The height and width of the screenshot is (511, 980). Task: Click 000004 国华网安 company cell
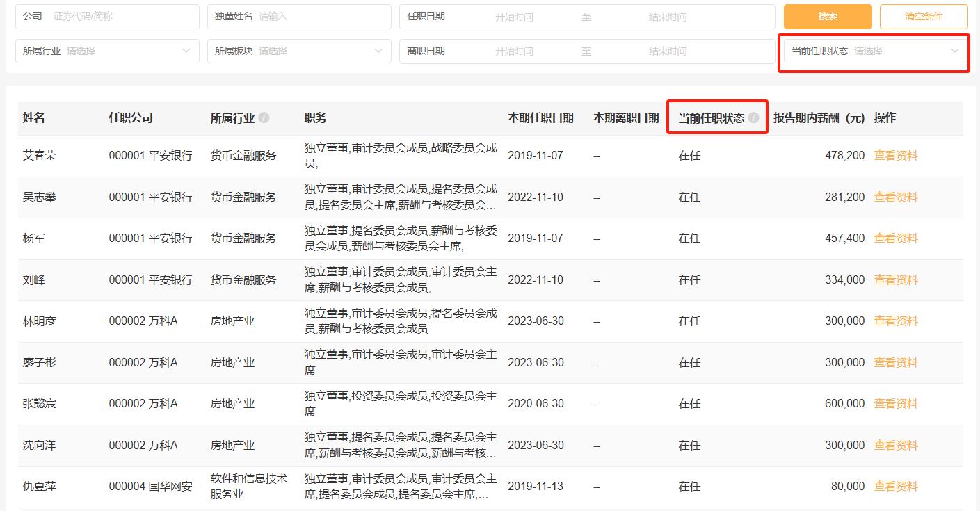[150, 487]
